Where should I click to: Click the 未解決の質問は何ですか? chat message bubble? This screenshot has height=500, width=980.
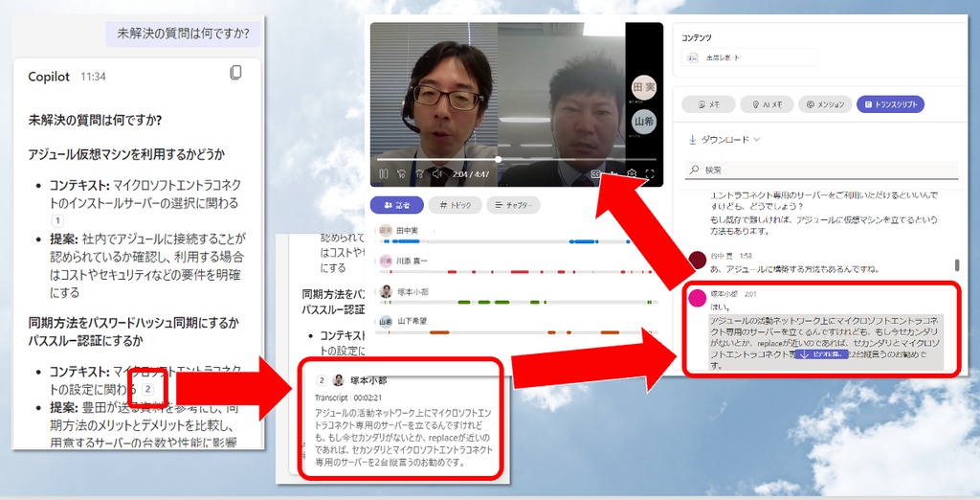(x=183, y=34)
